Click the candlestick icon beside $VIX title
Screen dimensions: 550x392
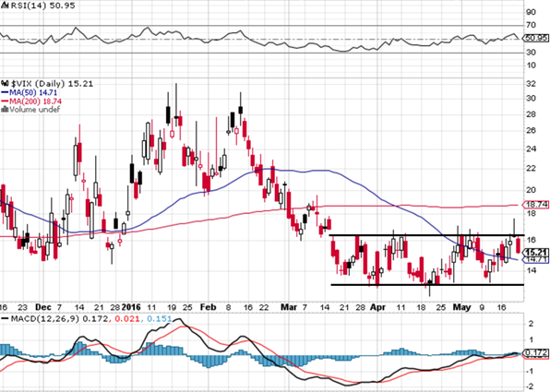click(5, 84)
